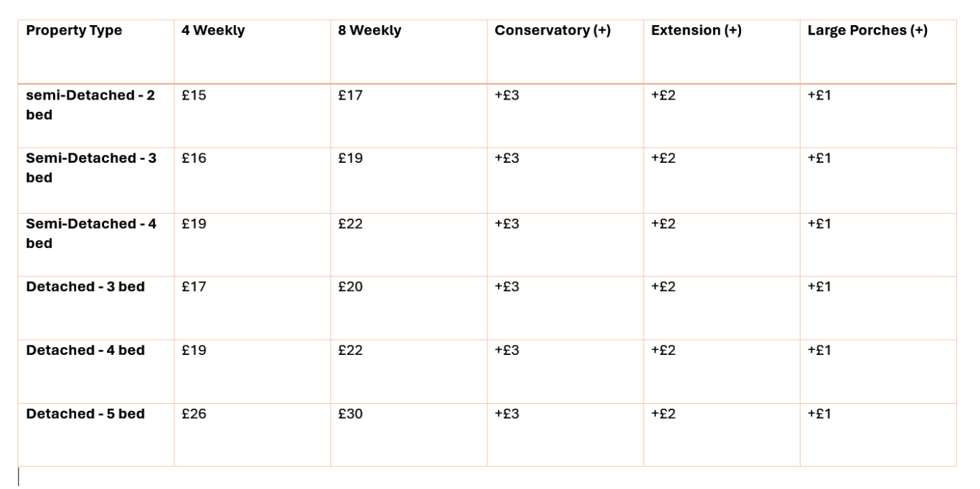Click the Detached - 5 bed row label

click(85, 414)
